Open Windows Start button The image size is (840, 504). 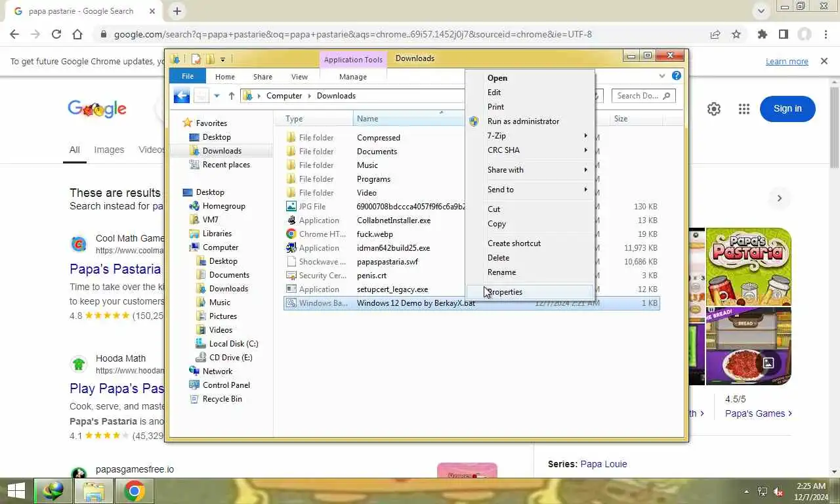(16, 491)
